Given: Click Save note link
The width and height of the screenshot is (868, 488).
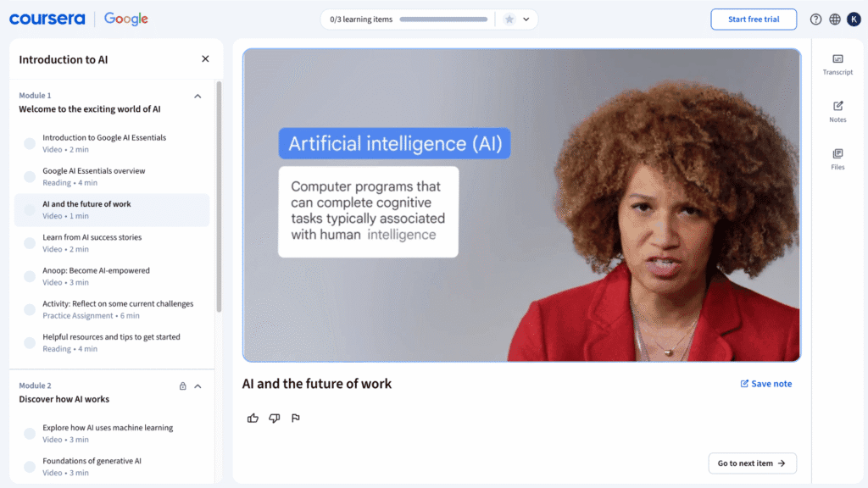Looking at the screenshot, I should coord(766,384).
